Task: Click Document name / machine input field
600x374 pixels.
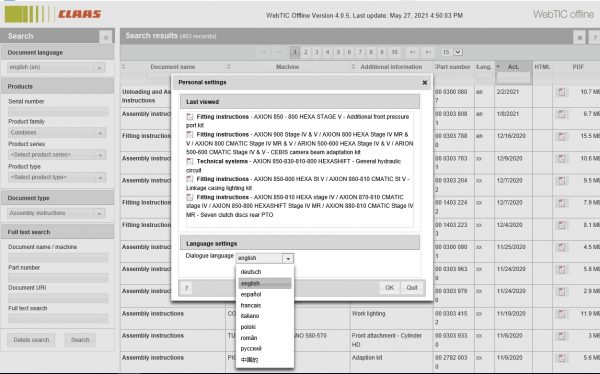Action: point(58,258)
